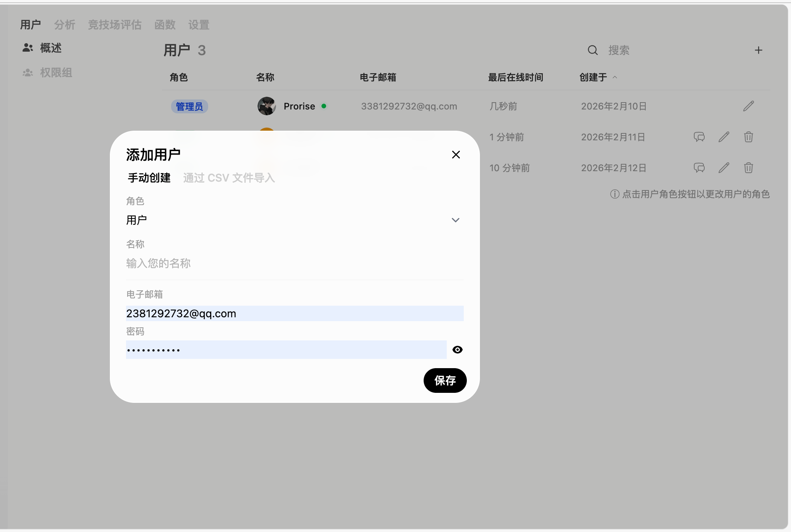Click the plus icon to add user

click(x=758, y=50)
